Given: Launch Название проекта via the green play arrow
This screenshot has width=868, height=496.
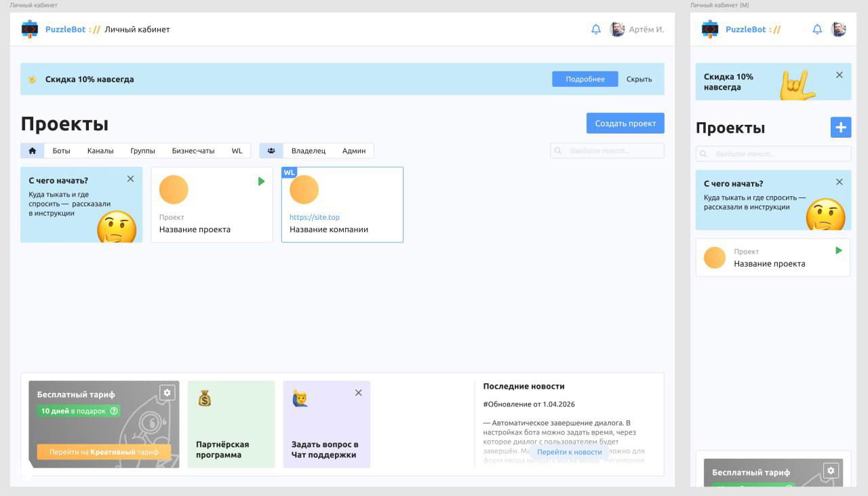Looking at the screenshot, I should (x=261, y=180).
